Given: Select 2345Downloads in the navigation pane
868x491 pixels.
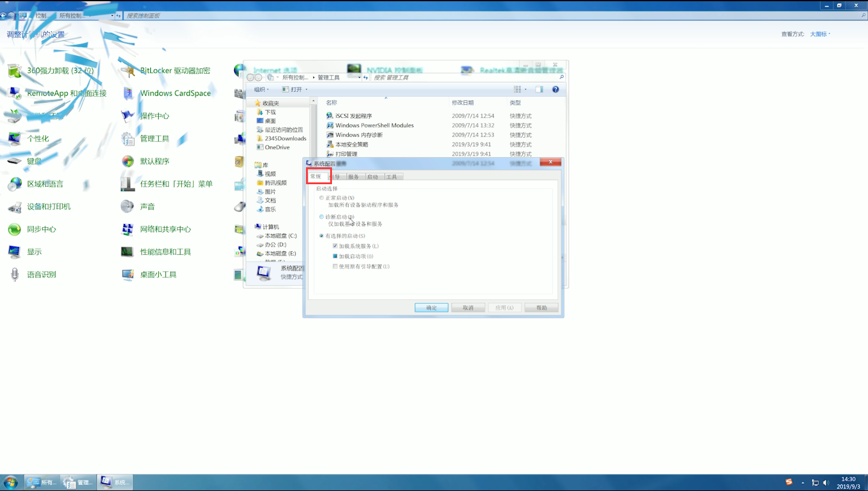Looking at the screenshot, I should click(x=281, y=138).
